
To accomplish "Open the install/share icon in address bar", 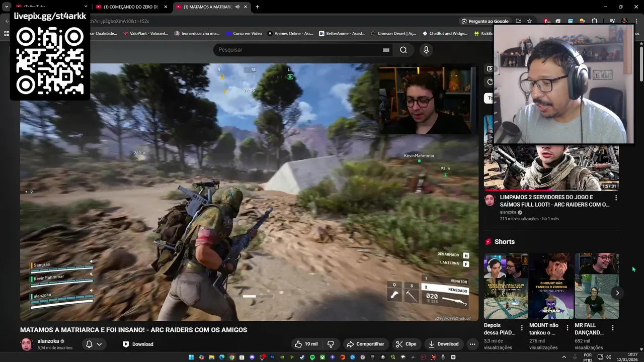I will (518, 21).
